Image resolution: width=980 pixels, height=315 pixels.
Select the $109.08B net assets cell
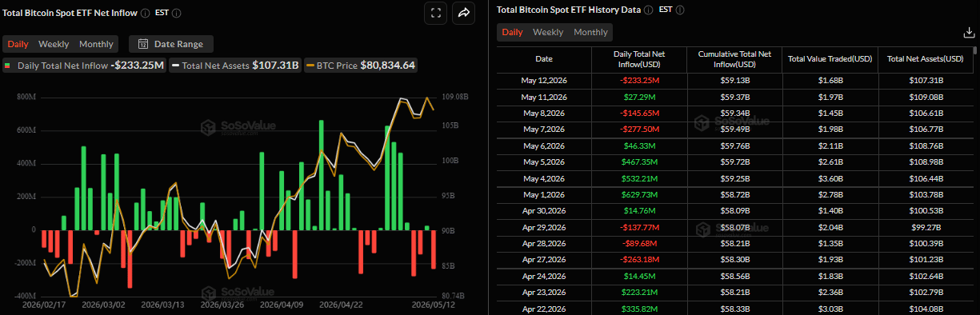coord(925,97)
